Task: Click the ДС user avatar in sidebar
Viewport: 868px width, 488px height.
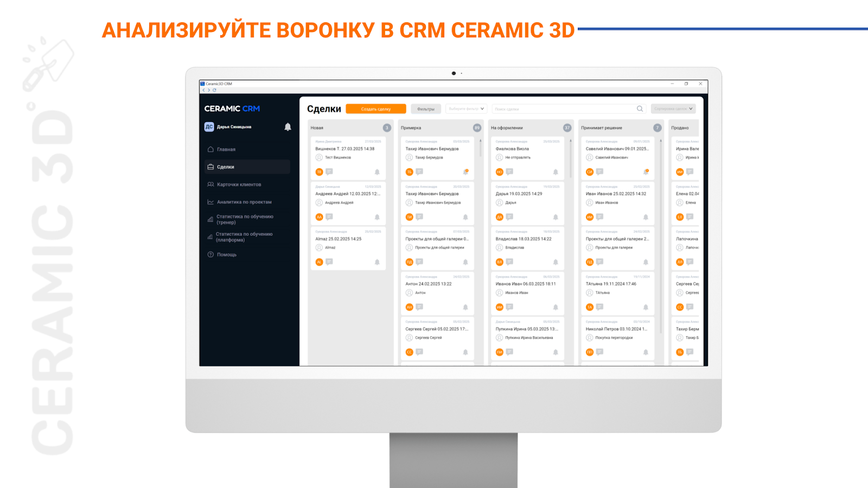Action: point(209,127)
